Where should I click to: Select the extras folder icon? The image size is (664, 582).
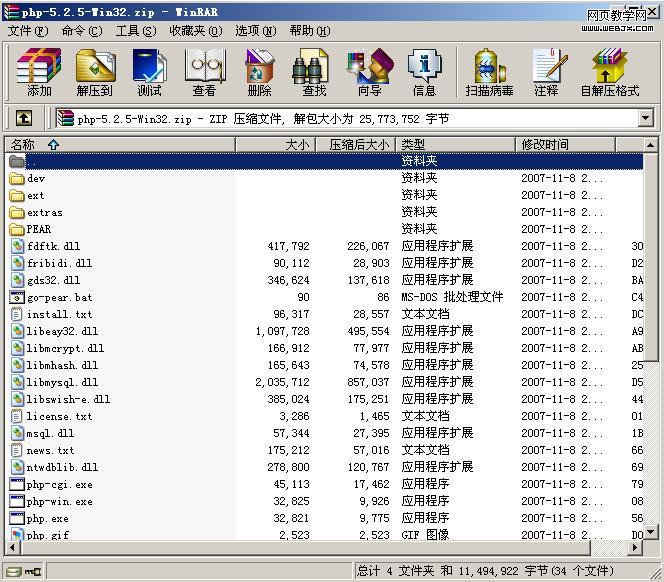pos(17,212)
